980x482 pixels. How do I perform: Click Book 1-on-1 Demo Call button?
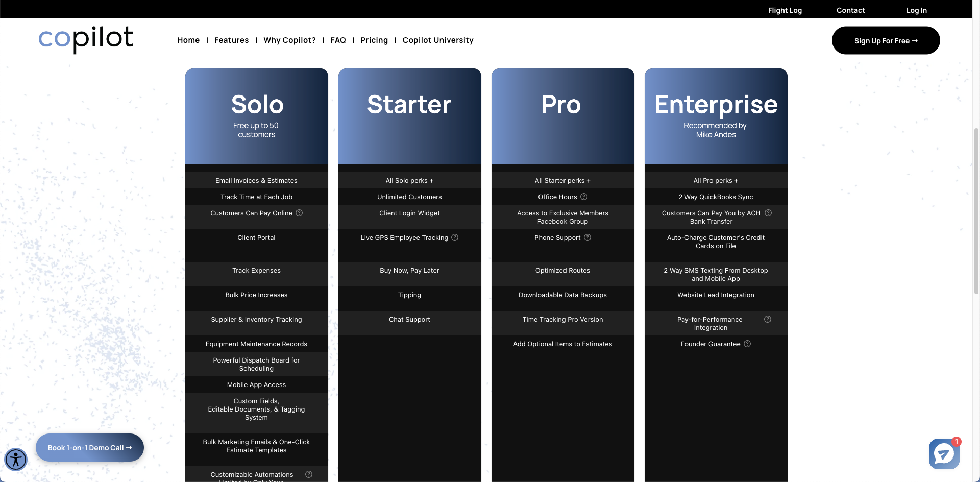point(90,448)
